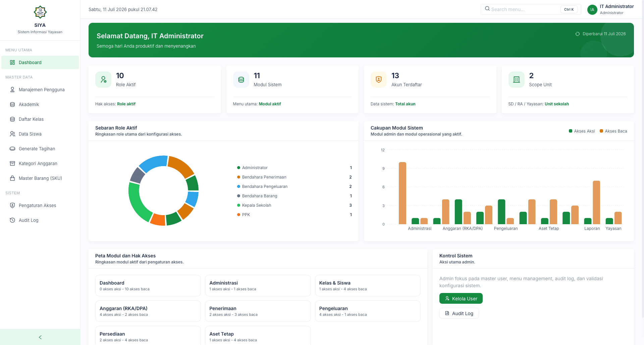The width and height of the screenshot is (644, 345).
Task: Click the Kepala Sekolah legend entry
Action: (294, 205)
